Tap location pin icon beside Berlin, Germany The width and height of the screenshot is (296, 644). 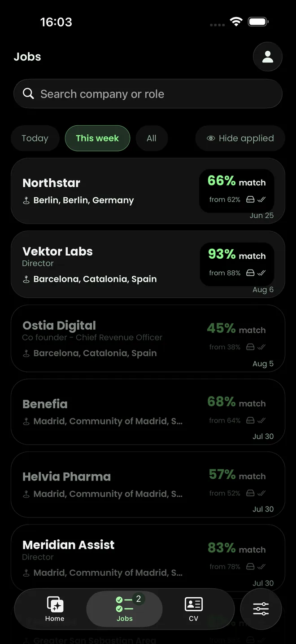(26, 201)
